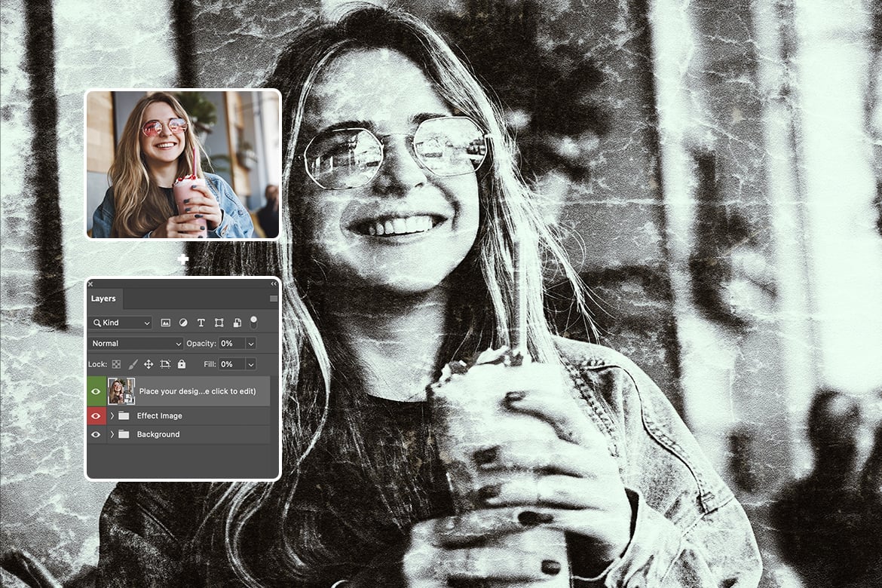882x588 pixels.
Task: Filter layers by adjustment layer icon
Action: pos(183,323)
